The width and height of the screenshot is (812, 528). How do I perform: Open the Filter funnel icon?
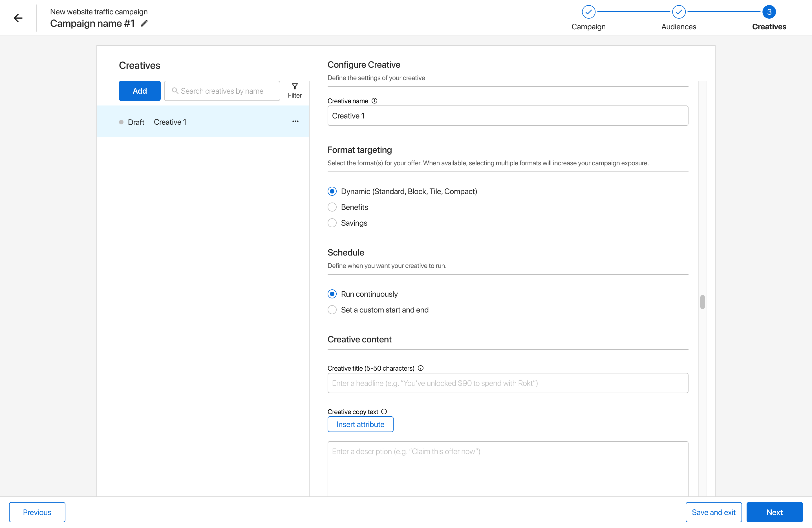tap(295, 86)
